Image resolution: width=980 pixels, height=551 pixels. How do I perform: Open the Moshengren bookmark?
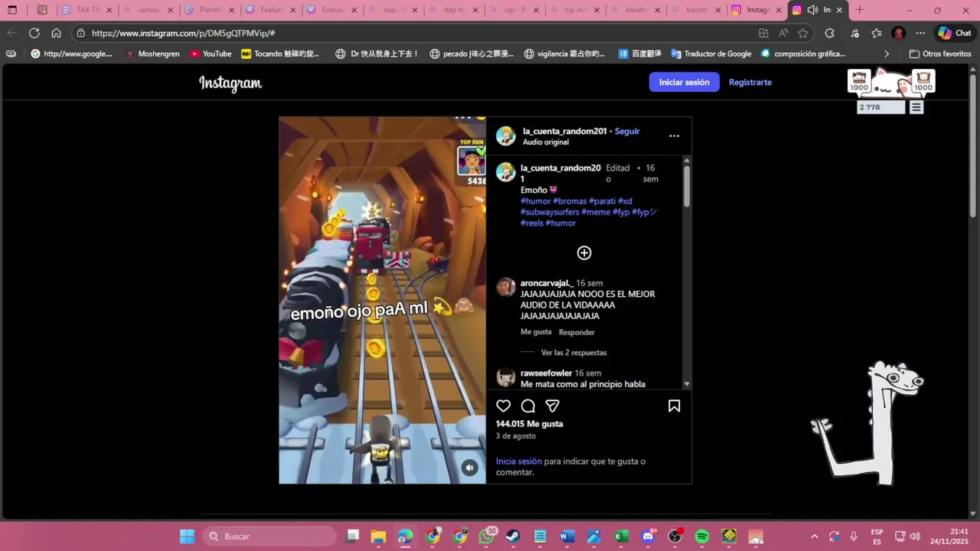coord(153,54)
